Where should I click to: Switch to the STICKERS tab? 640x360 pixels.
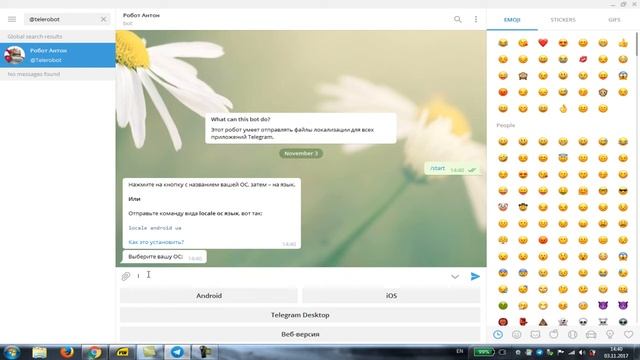point(563,20)
